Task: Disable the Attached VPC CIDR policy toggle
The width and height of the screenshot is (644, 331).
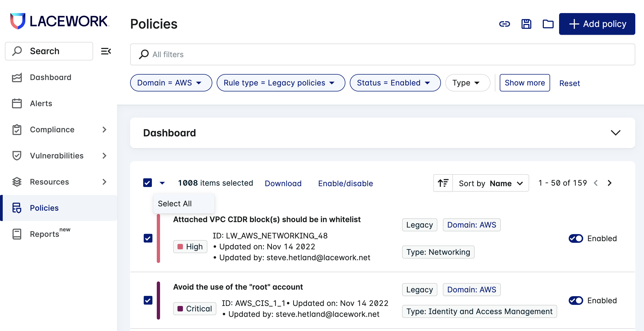Action: [x=576, y=238]
